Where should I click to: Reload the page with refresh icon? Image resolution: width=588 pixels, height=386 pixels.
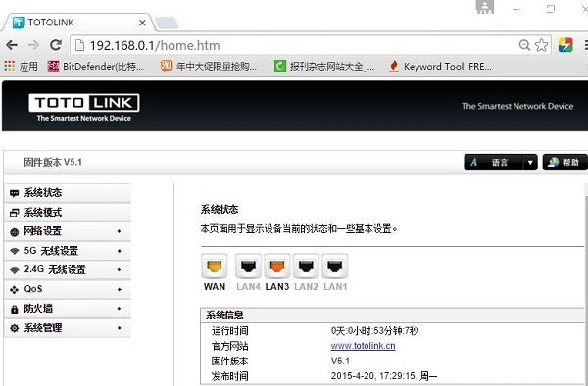tap(56, 45)
